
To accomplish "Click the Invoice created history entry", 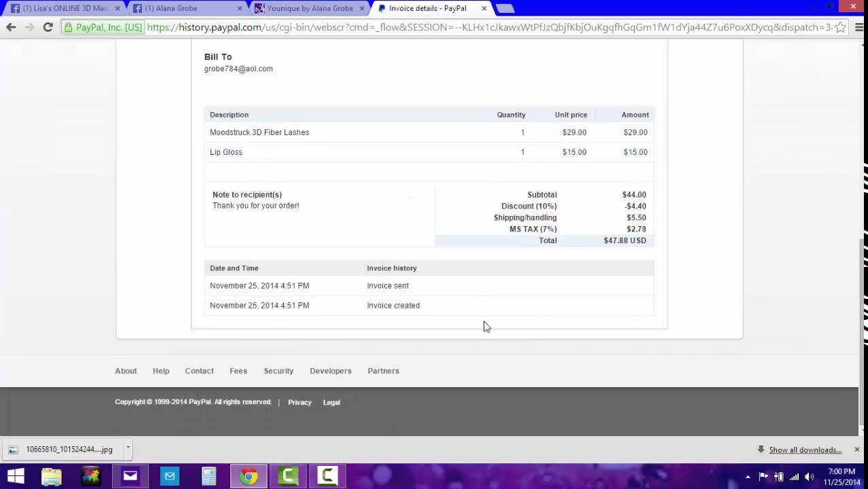I will pyautogui.click(x=393, y=306).
